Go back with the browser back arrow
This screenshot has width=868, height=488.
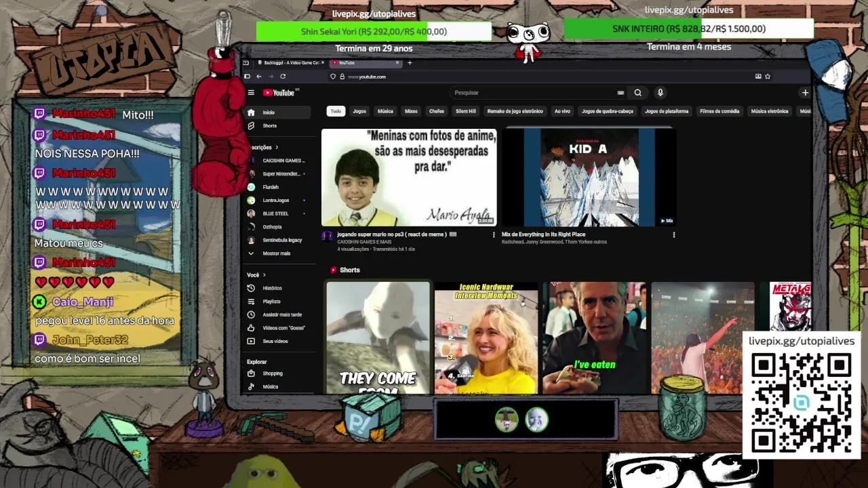click(258, 77)
